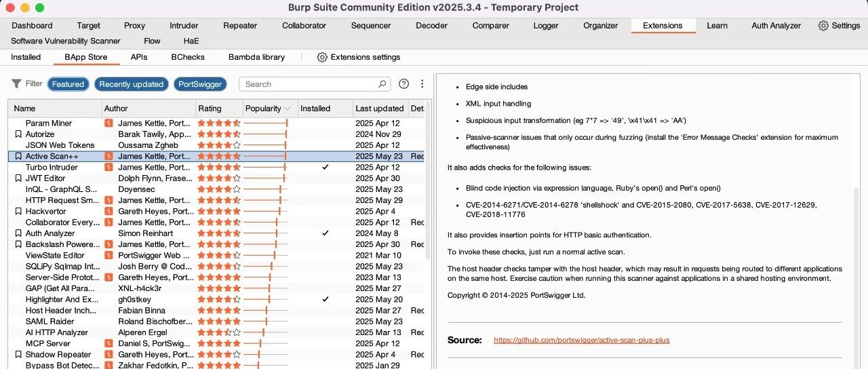Open the HaE tab
Image resolution: width=868 pixels, height=369 pixels.
(x=191, y=41)
